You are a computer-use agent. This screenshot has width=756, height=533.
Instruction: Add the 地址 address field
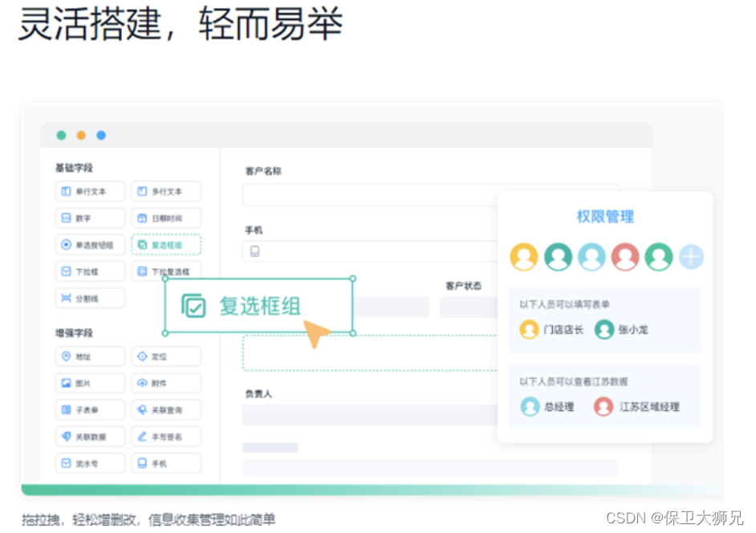point(90,356)
